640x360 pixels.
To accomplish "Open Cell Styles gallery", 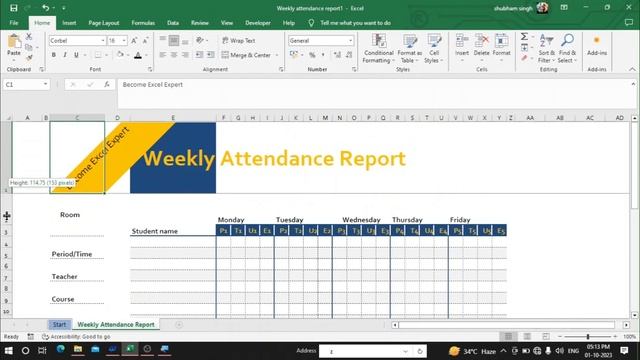I will click(x=434, y=48).
